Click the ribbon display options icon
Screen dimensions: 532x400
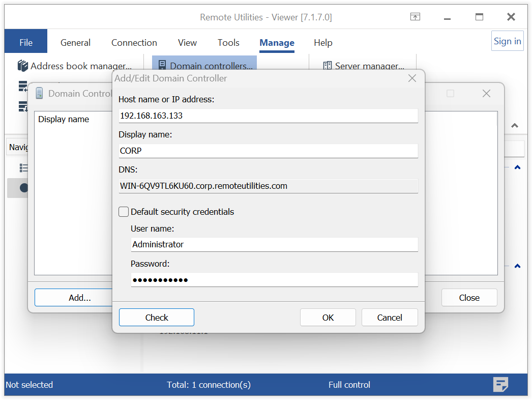click(x=415, y=17)
